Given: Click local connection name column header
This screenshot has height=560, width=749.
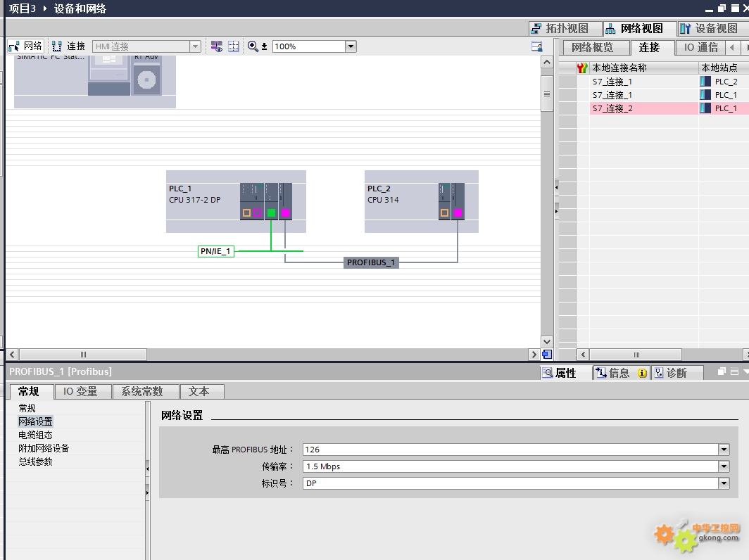Looking at the screenshot, I should [x=643, y=68].
